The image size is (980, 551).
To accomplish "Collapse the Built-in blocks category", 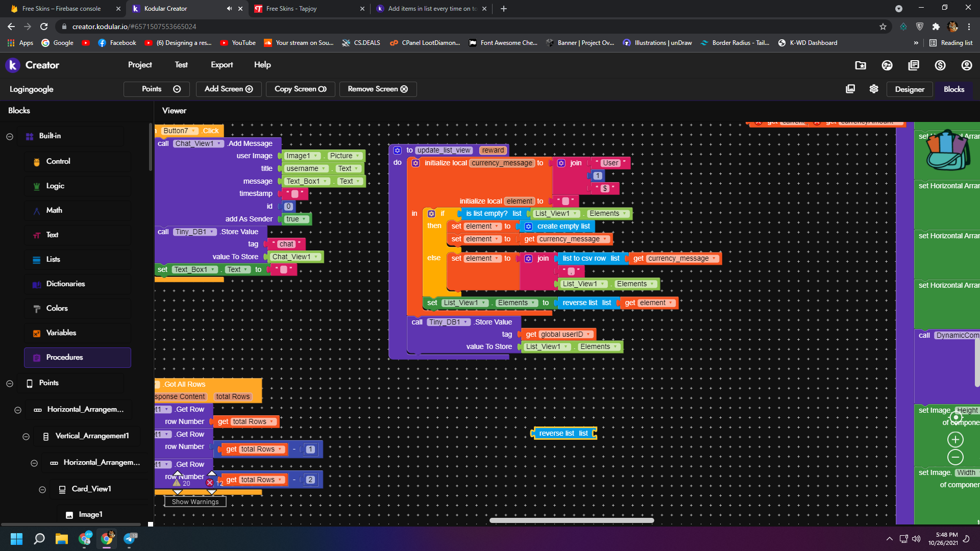I will pyautogui.click(x=9, y=136).
